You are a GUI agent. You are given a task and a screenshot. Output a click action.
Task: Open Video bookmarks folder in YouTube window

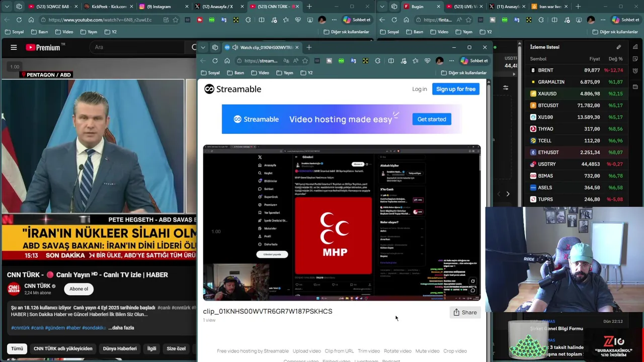(x=64, y=32)
